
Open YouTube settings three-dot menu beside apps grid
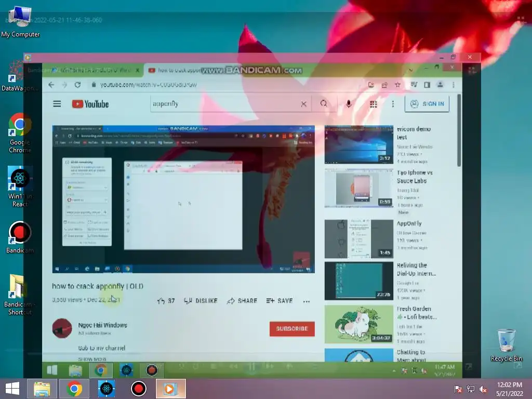coord(393,104)
